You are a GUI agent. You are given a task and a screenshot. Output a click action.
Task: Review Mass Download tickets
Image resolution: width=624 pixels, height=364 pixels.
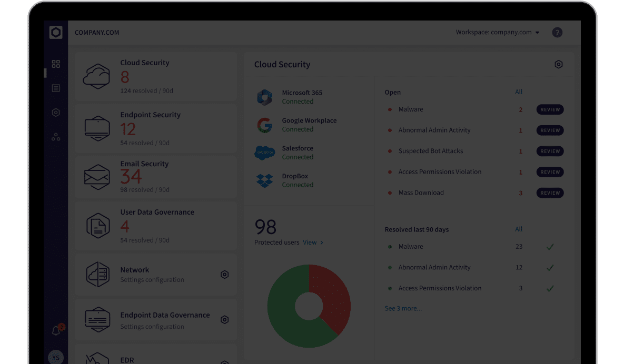pyautogui.click(x=550, y=193)
